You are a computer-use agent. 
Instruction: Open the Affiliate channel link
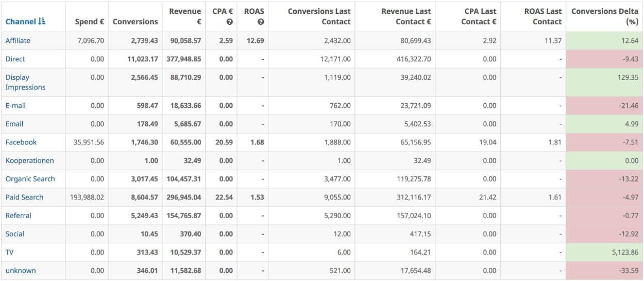[18, 41]
